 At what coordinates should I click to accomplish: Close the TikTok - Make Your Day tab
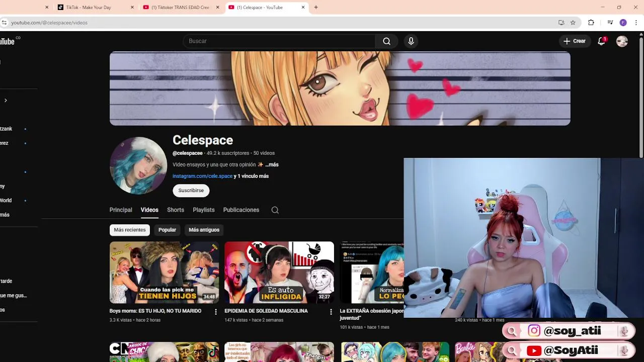[132, 7]
